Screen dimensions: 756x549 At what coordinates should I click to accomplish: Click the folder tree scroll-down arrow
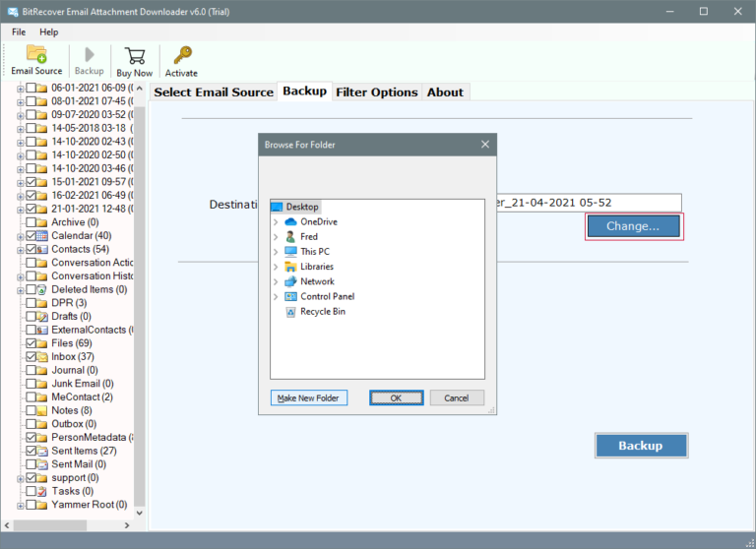pos(140,513)
